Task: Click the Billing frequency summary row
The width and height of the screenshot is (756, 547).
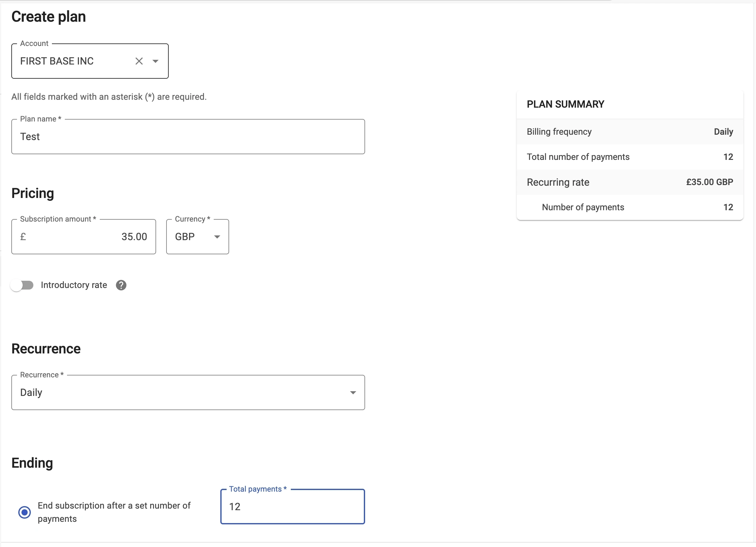Action: pos(629,132)
